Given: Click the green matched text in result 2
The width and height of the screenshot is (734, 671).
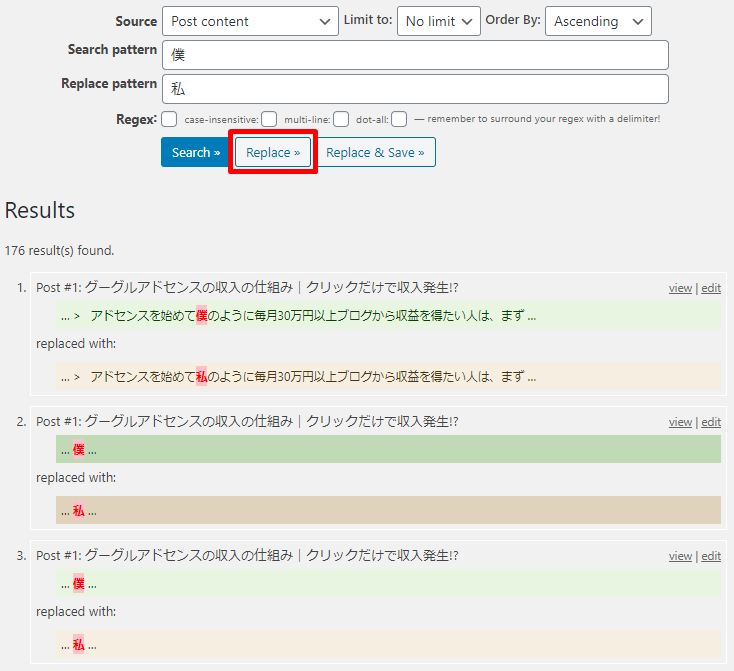Looking at the screenshot, I should [388, 450].
